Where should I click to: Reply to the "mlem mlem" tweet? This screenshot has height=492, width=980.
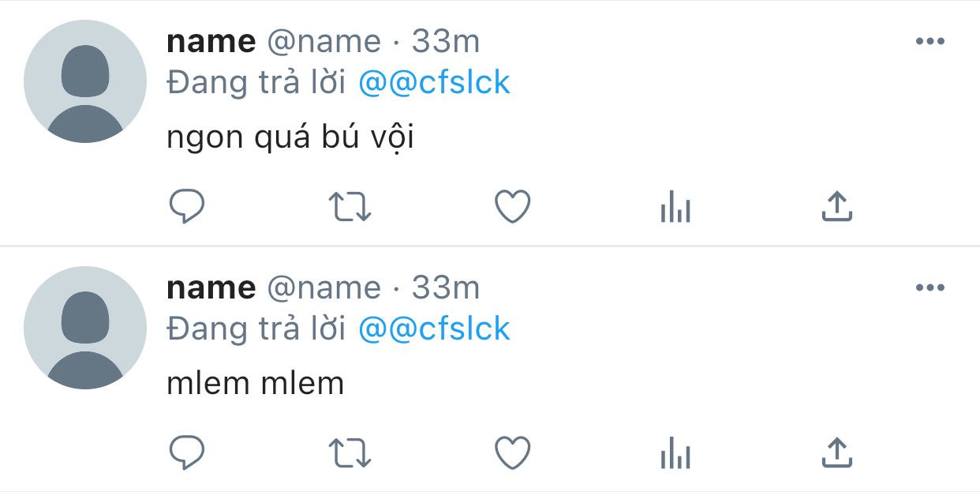[x=188, y=453]
